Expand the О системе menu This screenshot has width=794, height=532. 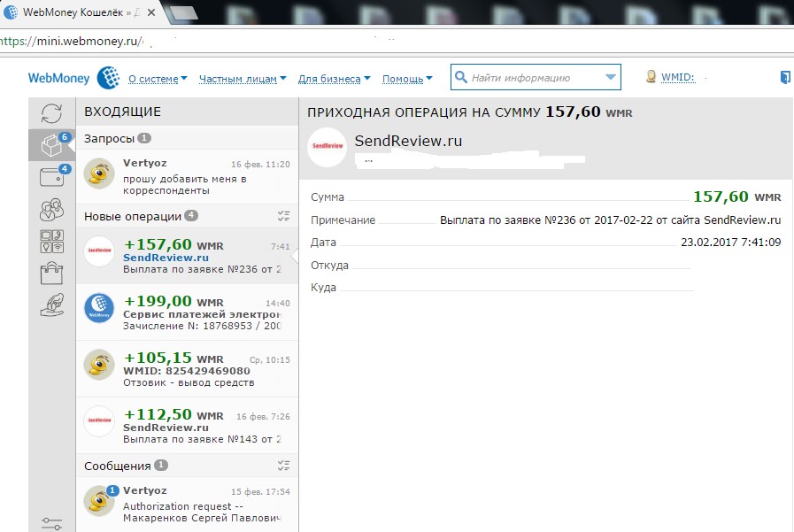click(158, 79)
